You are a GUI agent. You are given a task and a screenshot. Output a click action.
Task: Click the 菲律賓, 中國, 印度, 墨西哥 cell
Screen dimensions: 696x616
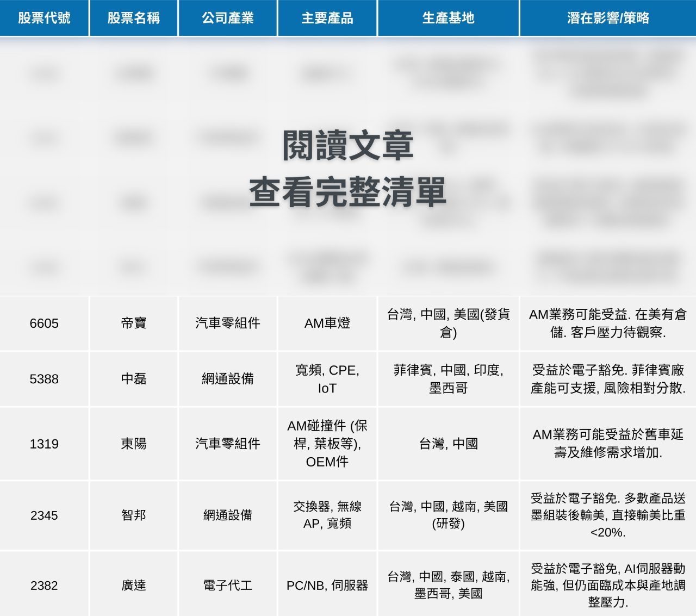click(x=449, y=379)
